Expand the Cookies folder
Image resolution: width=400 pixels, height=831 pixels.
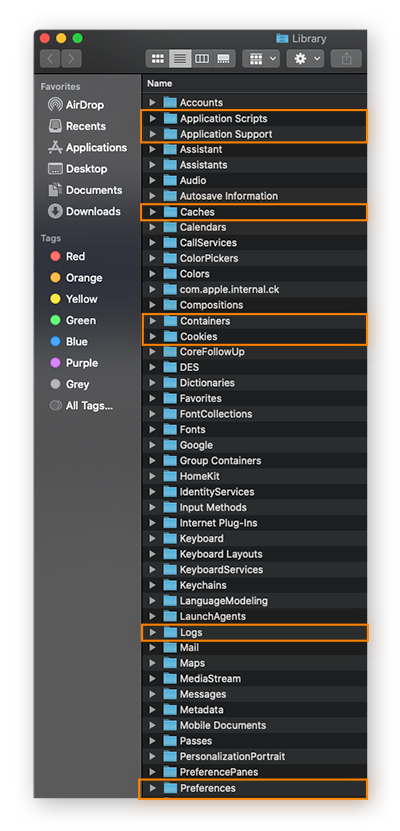click(153, 336)
